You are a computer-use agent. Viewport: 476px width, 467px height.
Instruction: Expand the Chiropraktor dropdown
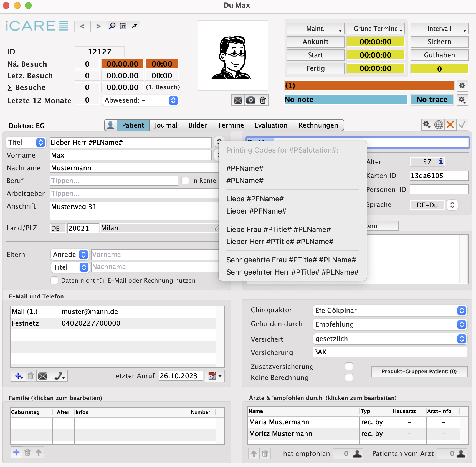tap(462, 311)
